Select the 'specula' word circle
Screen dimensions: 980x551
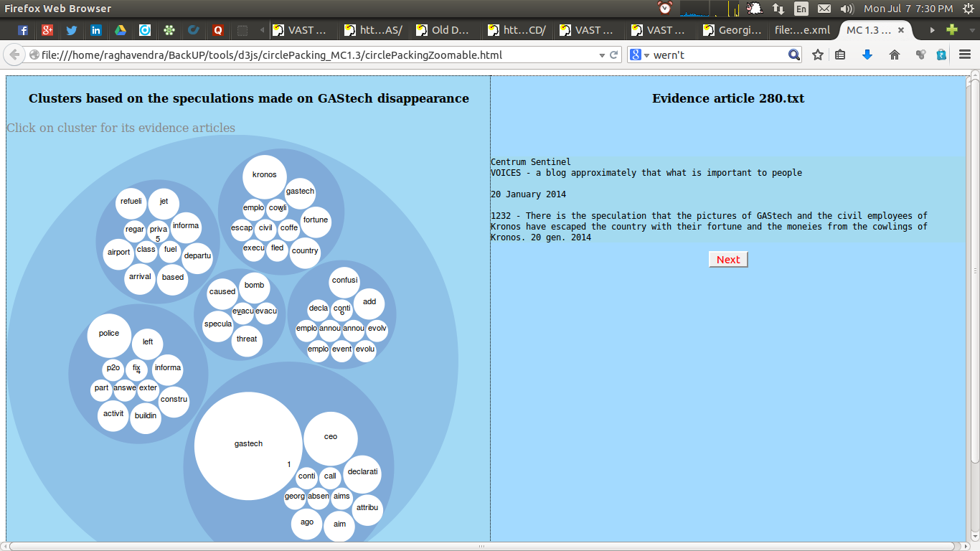pyautogui.click(x=218, y=326)
